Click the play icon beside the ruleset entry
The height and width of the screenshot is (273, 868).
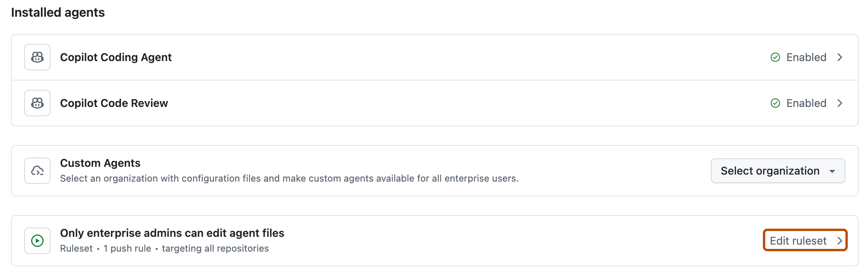[x=37, y=240]
